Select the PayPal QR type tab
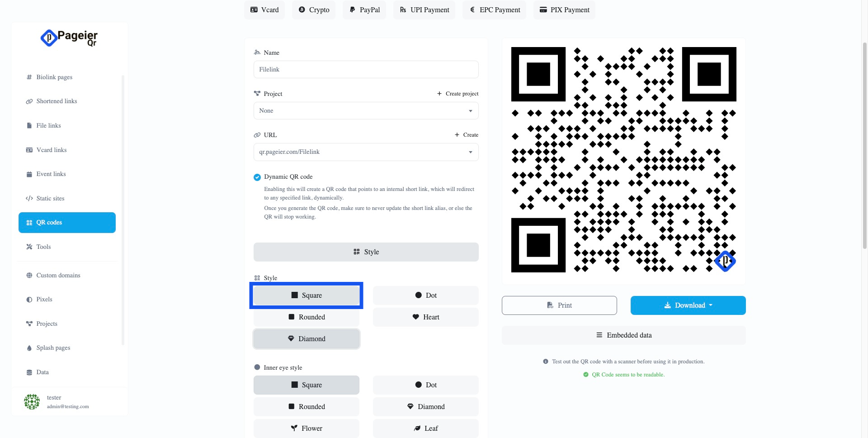This screenshot has height=438, width=868. click(364, 10)
